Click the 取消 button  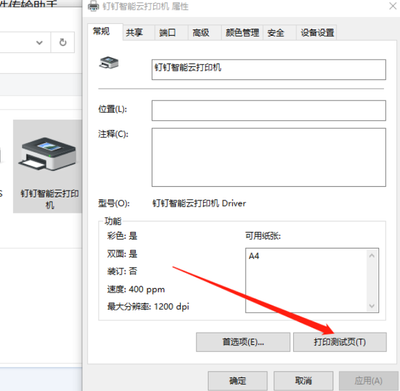click(303, 380)
